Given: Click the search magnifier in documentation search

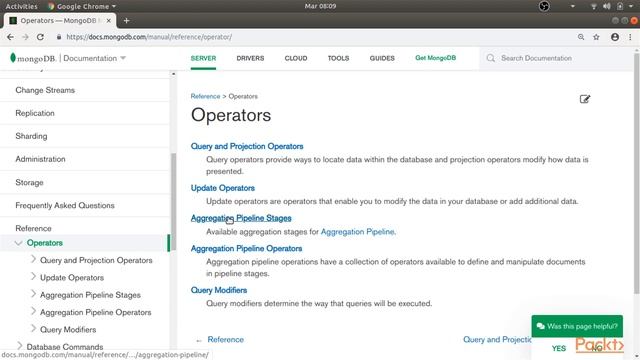Looking at the screenshot, I should [491, 58].
